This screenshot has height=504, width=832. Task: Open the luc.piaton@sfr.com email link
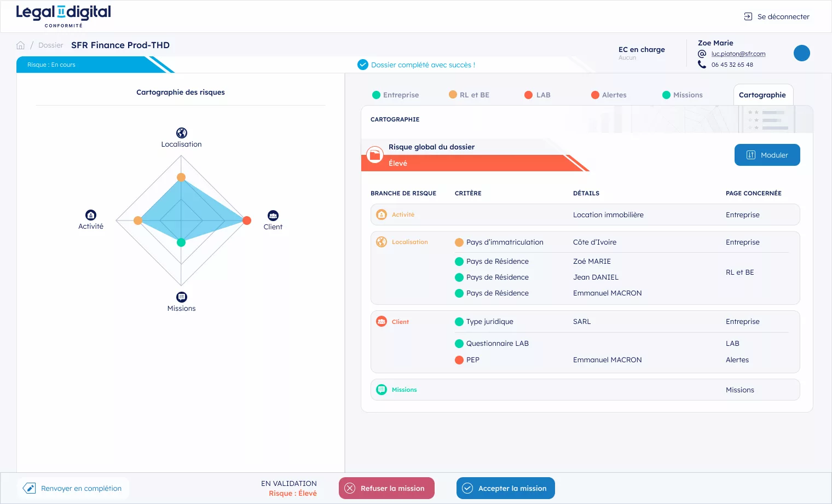click(738, 54)
